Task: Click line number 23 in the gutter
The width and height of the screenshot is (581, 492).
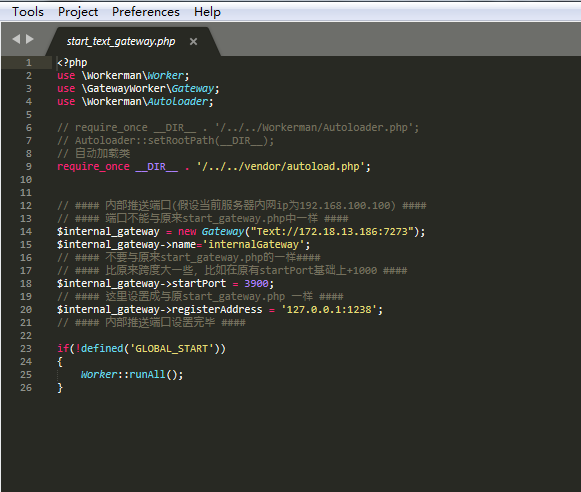Action: [26, 349]
